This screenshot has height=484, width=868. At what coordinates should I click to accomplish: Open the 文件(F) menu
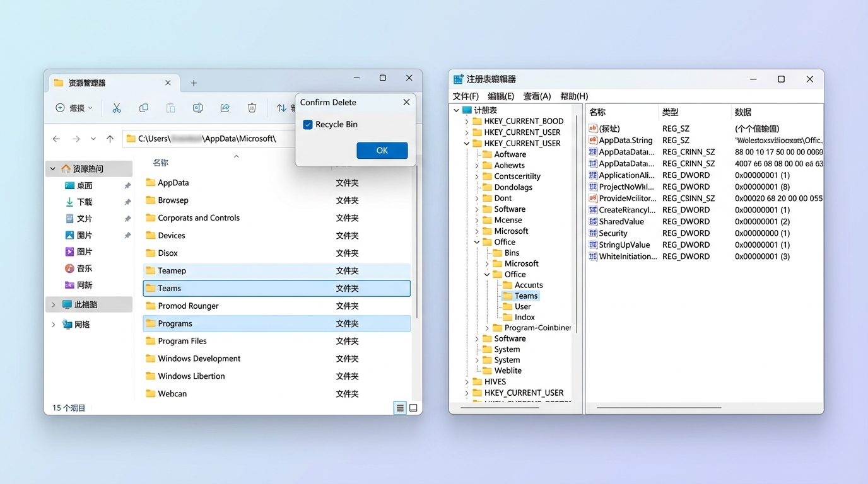466,96
